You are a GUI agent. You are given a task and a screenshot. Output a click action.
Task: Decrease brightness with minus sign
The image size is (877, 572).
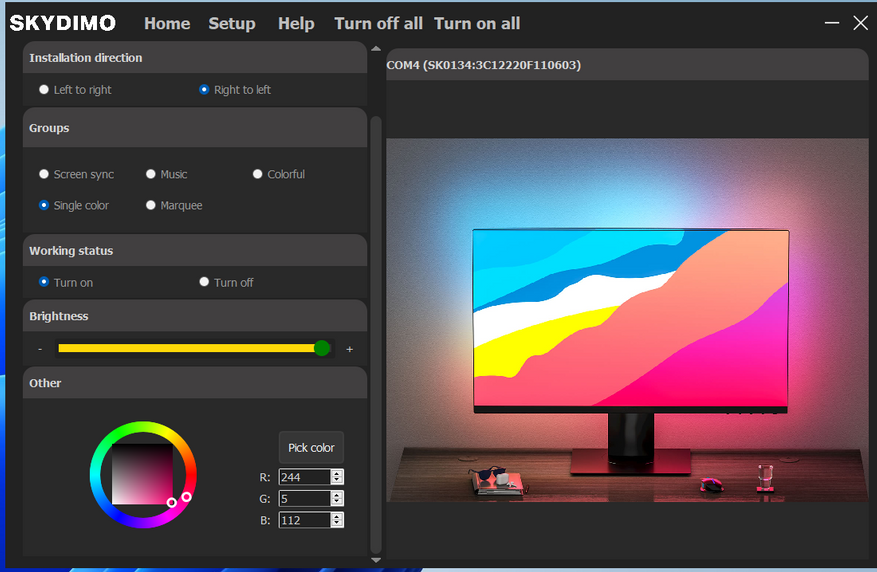coord(40,349)
